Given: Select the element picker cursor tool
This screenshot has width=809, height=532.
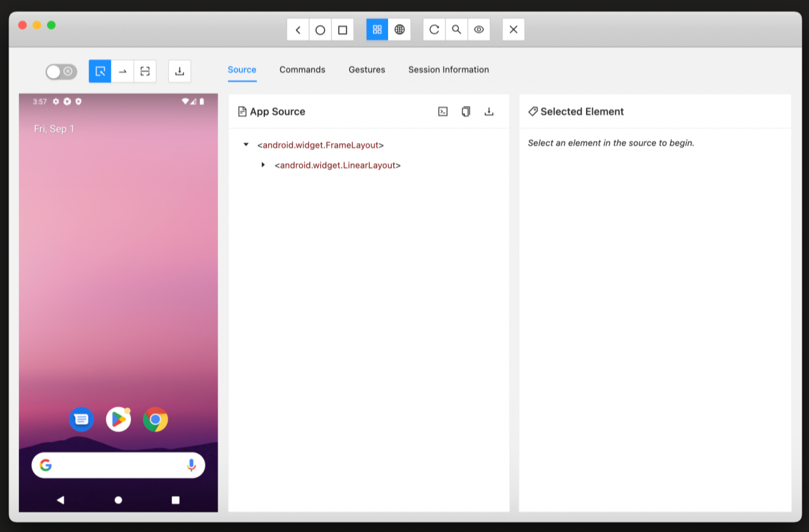Looking at the screenshot, I should tap(100, 71).
